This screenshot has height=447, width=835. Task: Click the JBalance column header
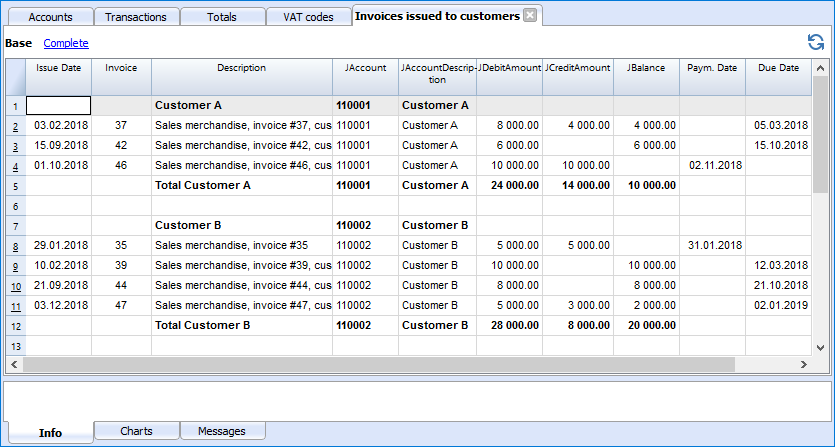click(646, 77)
